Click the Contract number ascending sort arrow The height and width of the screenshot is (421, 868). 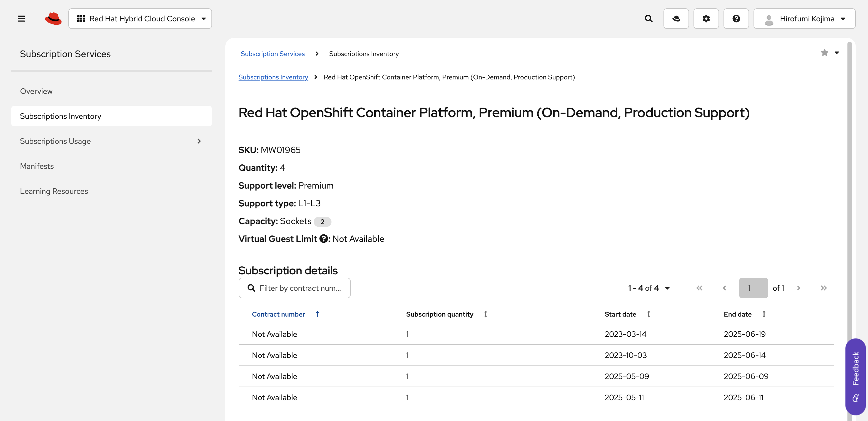pyautogui.click(x=317, y=314)
